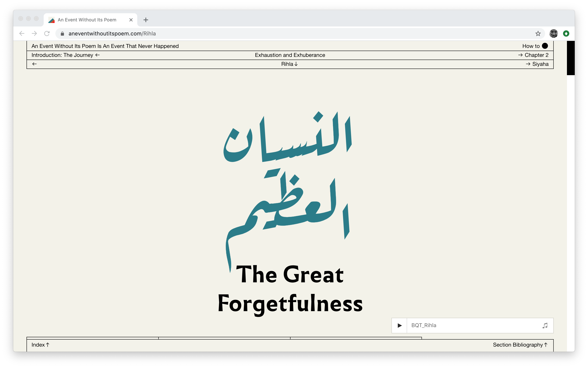Go to Introduction: The Journey
The height and width of the screenshot is (368, 588).
pyautogui.click(x=66, y=55)
